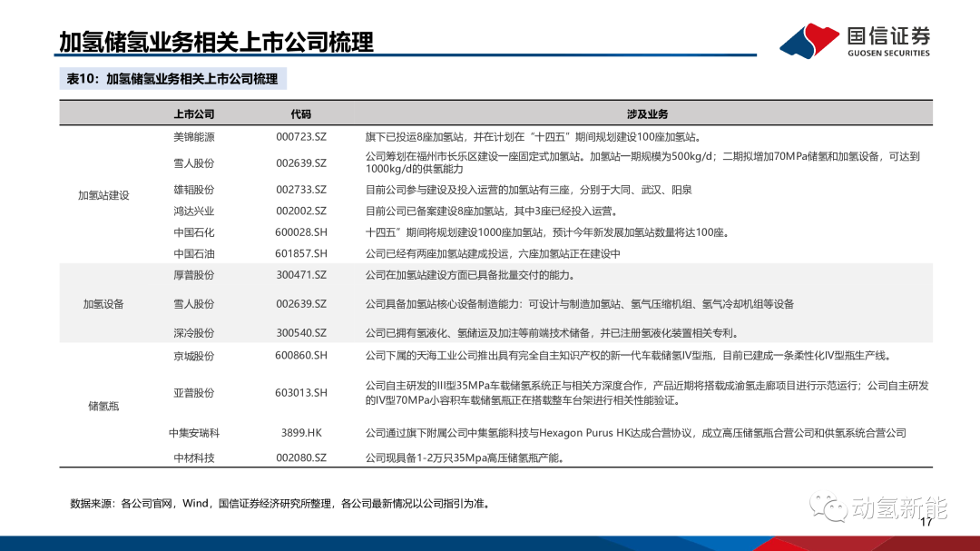Click company name 京城股份
980x551 pixels.
click(194, 356)
